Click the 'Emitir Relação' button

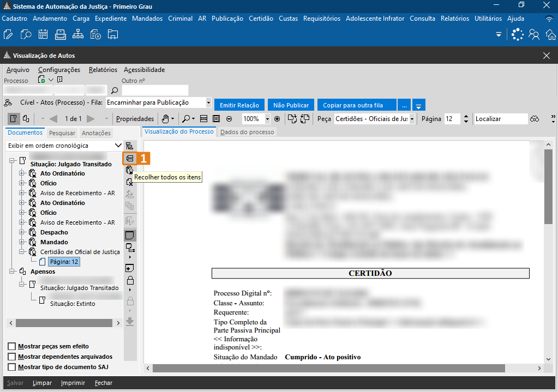pos(239,105)
